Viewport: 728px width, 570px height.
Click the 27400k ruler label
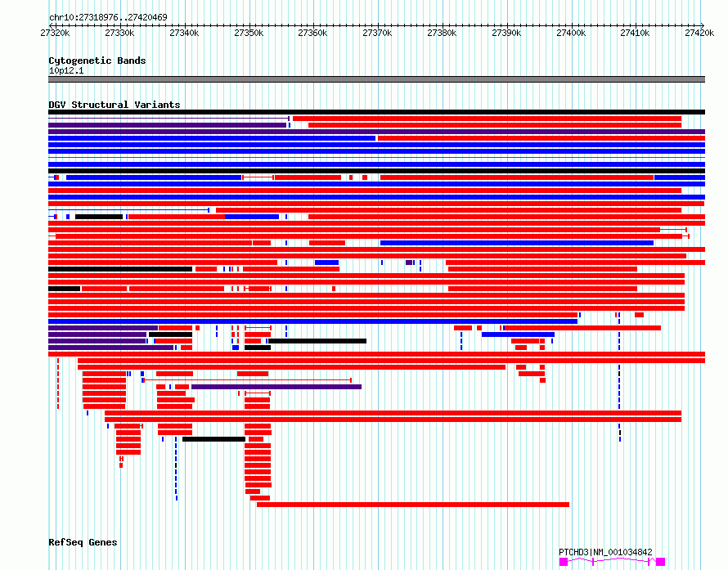[x=571, y=33]
